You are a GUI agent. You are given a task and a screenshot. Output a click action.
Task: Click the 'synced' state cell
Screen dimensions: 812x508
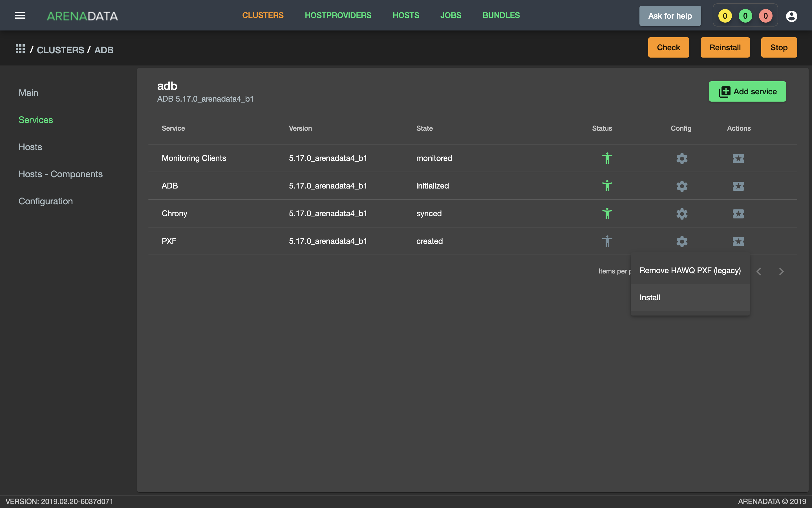[x=429, y=213]
